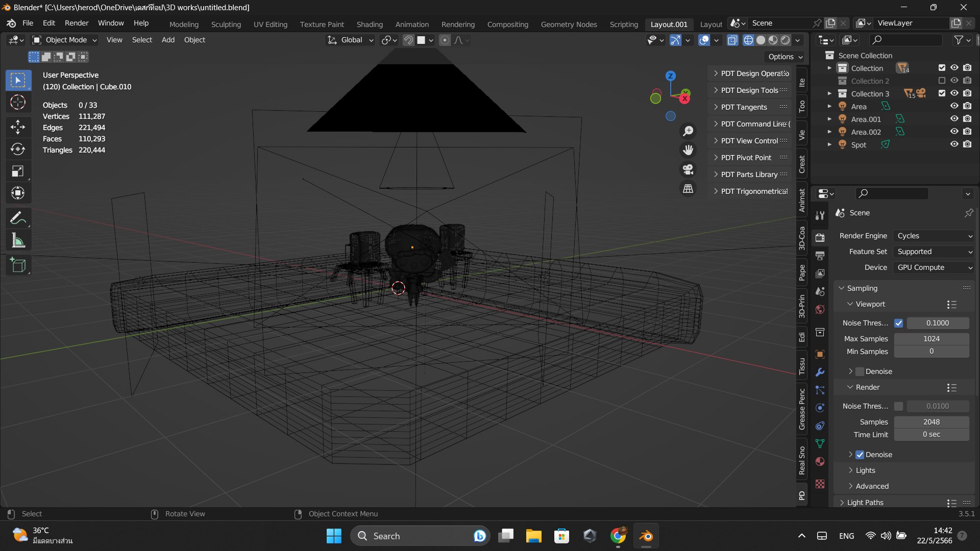Click the viewport Options button
980x551 pixels.
point(785,57)
